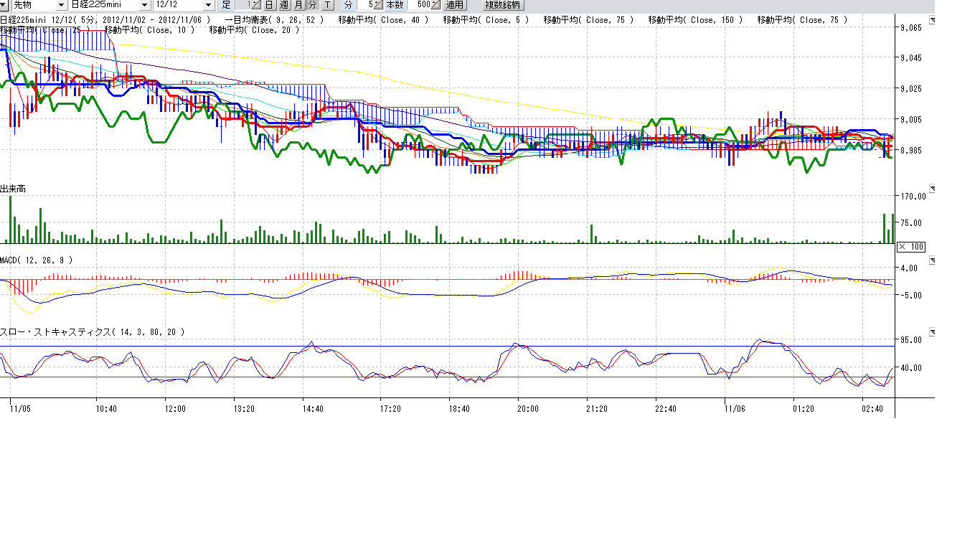Click the 適用 apply button
The image size is (980, 551).
(x=455, y=5)
